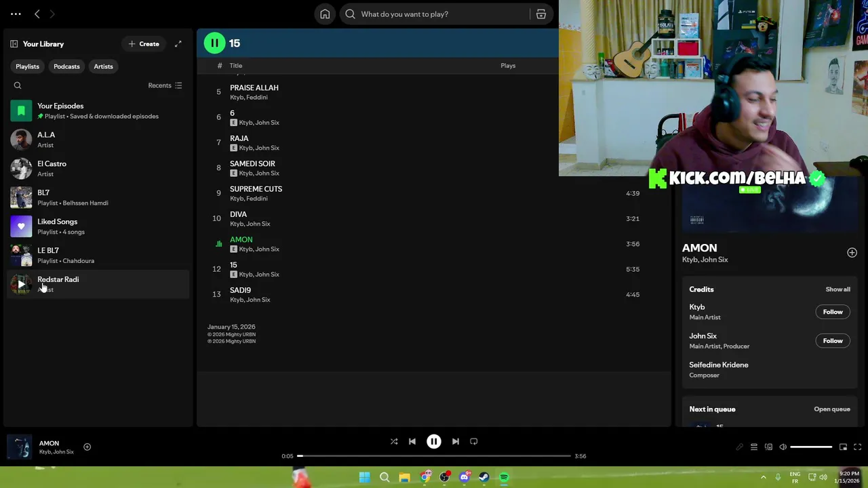Adjust the volume slider
This screenshot has height=488, width=868.
coord(811,447)
